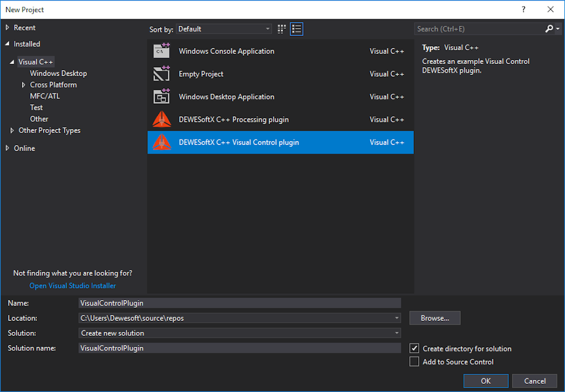Enable Add to Source Control checkbox
The height and width of the screenshot is (392, 565).
tap(414, 362)
